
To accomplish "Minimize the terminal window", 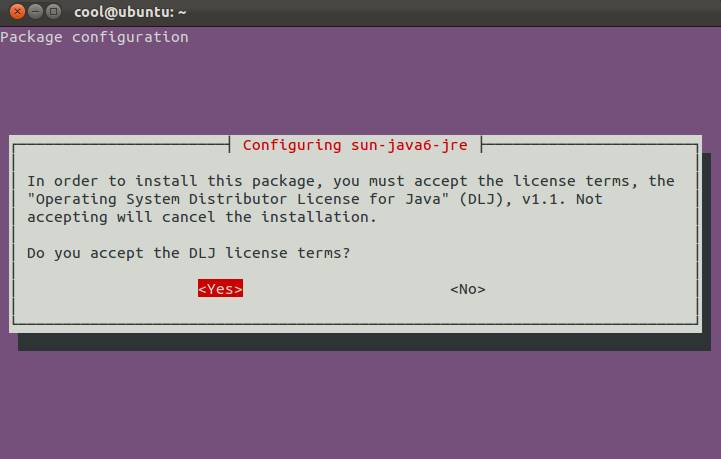I will [35, 11].
